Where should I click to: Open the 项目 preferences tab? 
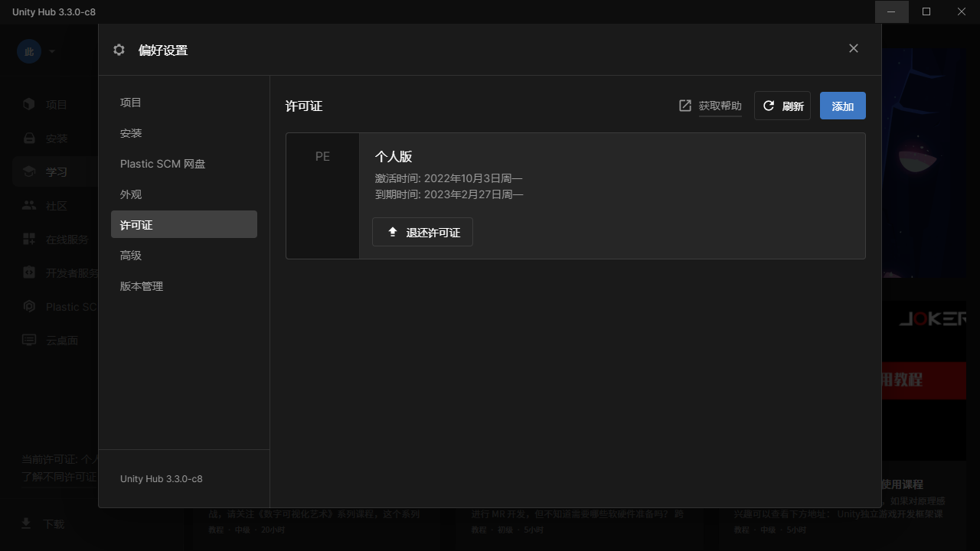(184, 103)
